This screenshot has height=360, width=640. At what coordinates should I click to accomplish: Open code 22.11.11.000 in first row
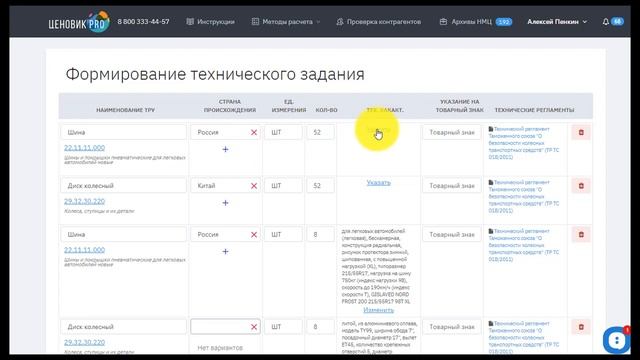click(84, 148)
